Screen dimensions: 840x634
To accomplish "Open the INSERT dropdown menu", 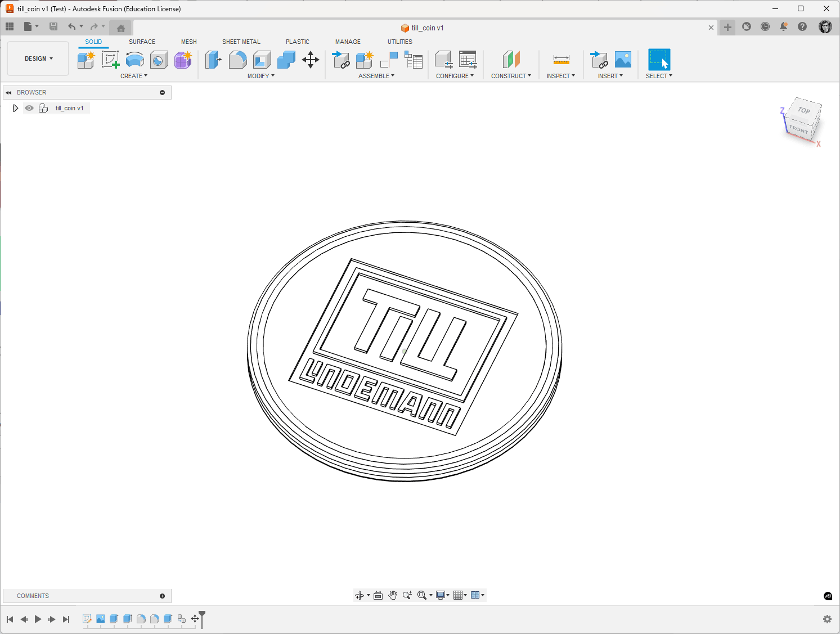I will coord(610,76).
